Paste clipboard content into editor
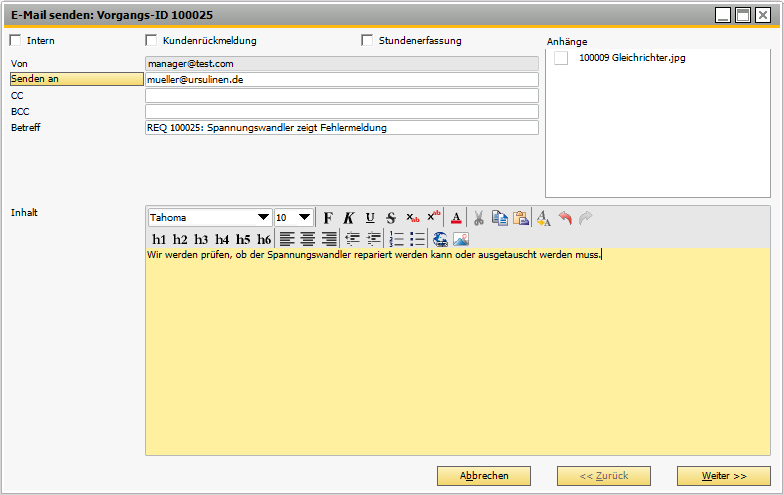Screen dimensions: 784x495 pos(521,218)
